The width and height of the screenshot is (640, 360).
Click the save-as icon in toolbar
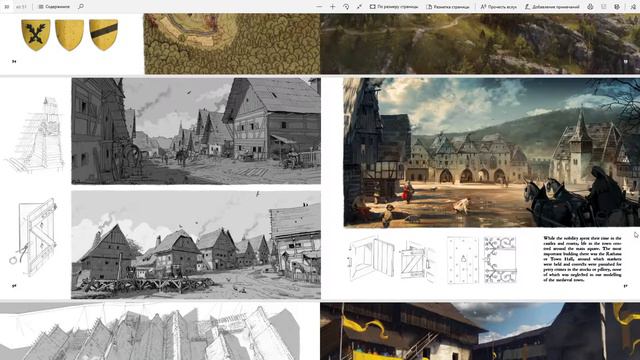pos(617,7)
